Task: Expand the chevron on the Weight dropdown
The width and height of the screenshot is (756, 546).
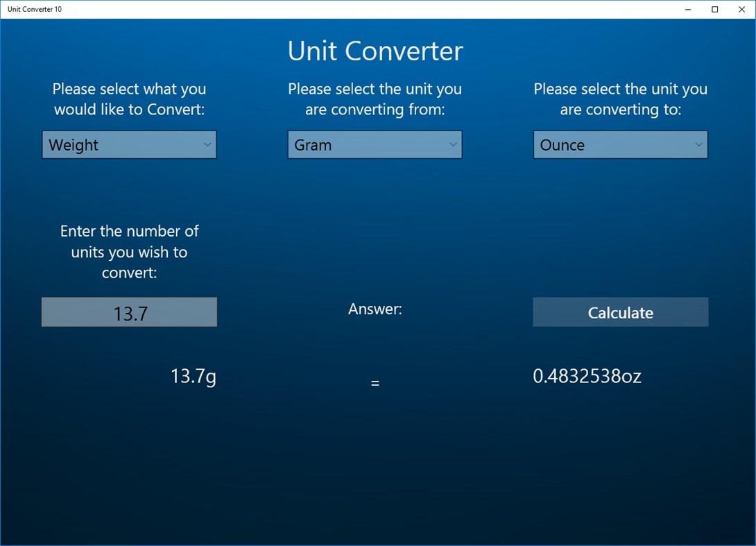Action: tap(207, 144)
